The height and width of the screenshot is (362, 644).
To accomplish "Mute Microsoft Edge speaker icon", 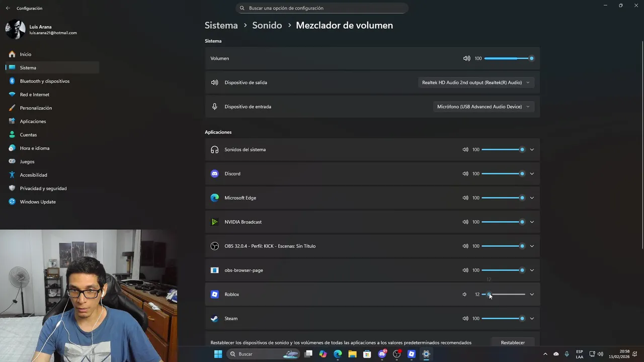I will click(x=465, y=198).
